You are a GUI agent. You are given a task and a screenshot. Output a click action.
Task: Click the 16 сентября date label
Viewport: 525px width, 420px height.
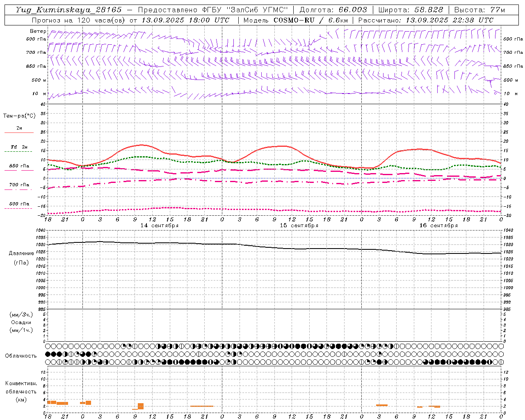click(x=438, y=226)
